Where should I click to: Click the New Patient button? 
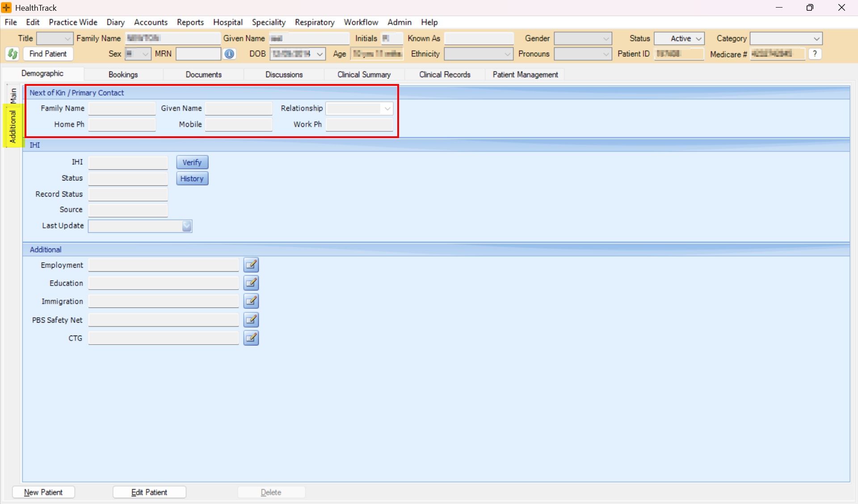tap(43, 492)
